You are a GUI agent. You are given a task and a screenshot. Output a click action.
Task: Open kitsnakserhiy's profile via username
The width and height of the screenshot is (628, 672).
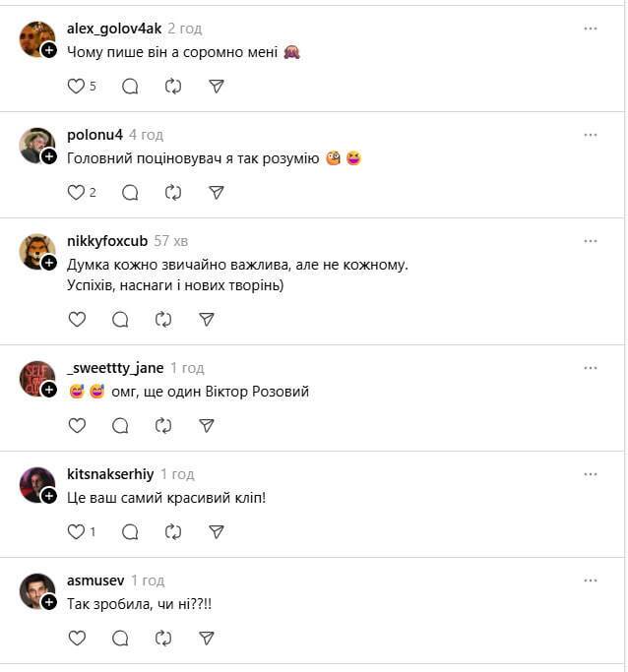pyautogui.click(x=109, y=473)
